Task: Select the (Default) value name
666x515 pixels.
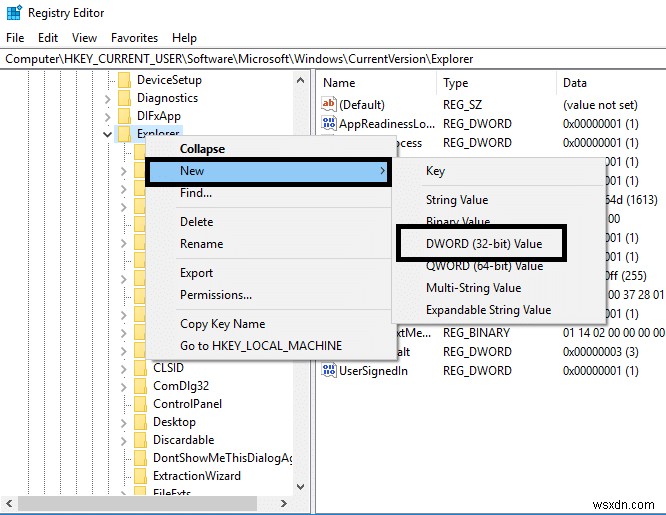Action: 362,105
